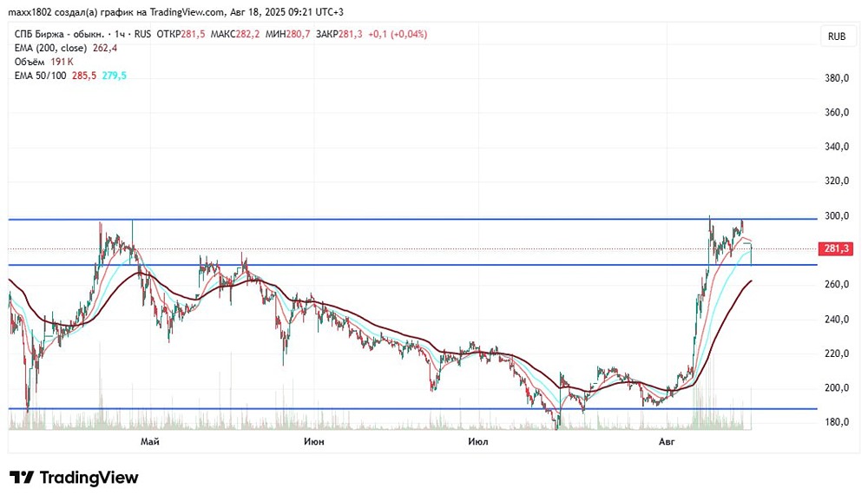Viewport: 868px width, 502px height.
Task: Click the RUB currency button
Action: (x=837, y=36)
